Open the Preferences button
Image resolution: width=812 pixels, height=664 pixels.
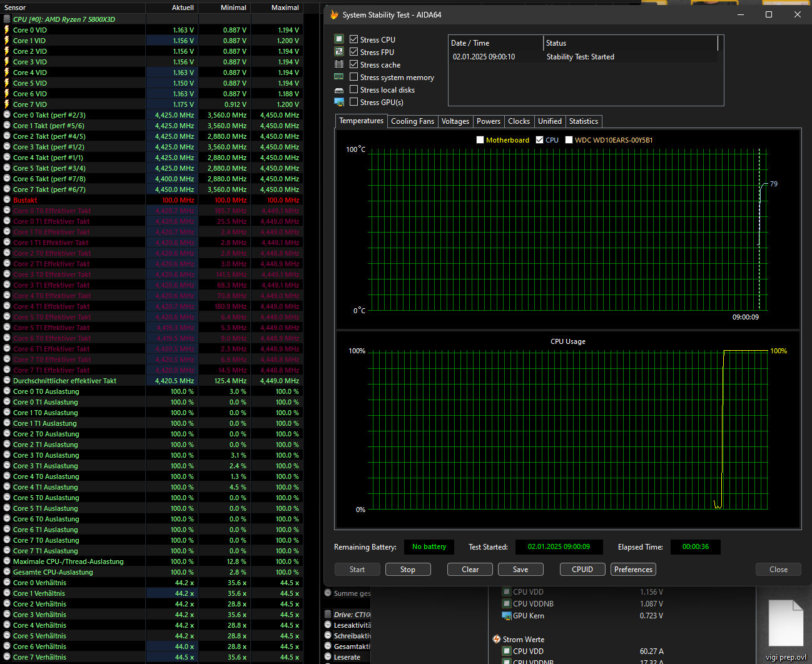pyautogui.click(x=633, y=570)
